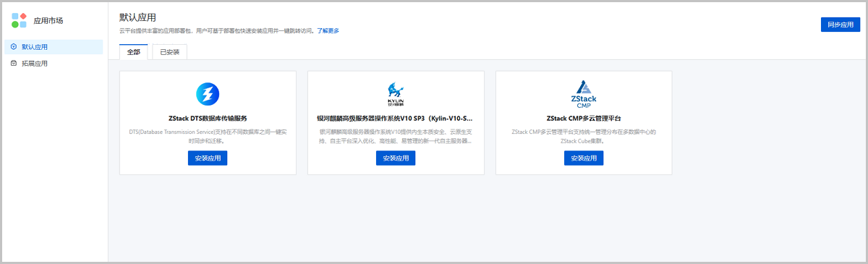
Task: Install the ZStack DTS数据库传输服务 app
Action: click(208, 158)
